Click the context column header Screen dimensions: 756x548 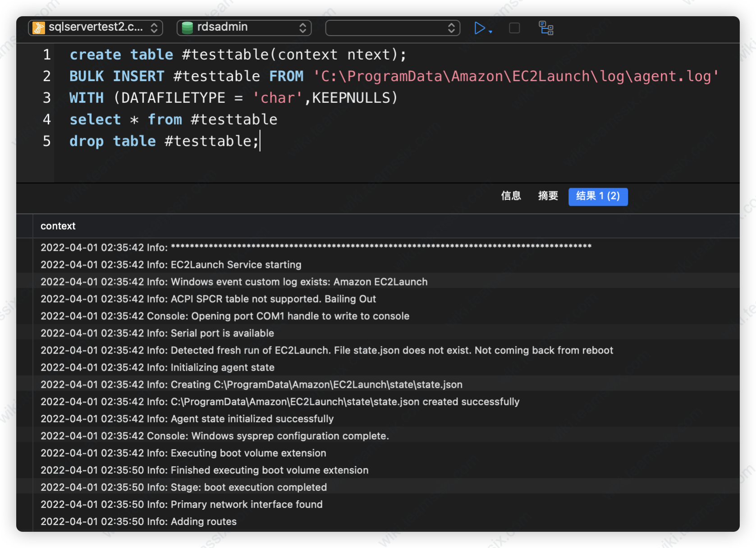point(58,226)
